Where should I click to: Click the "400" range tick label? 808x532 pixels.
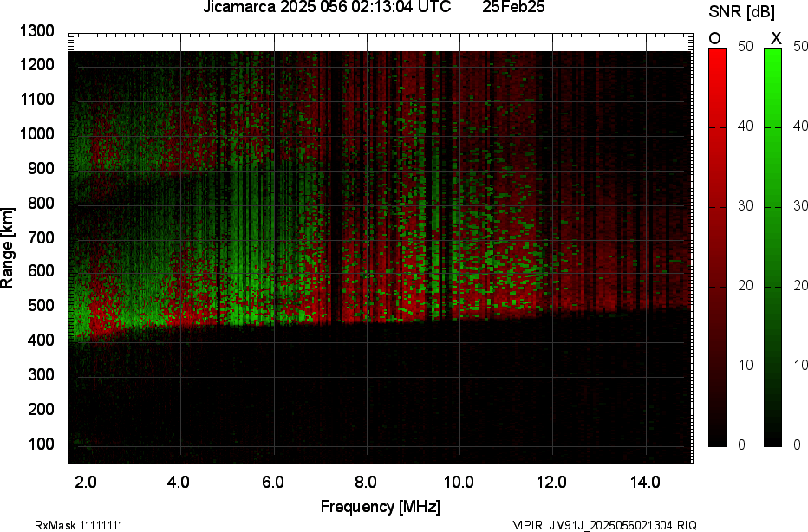[40, 340]
